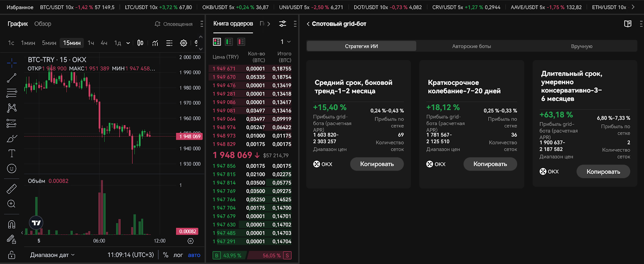The height and width of the screenshot is (264, 644).
Task: Open the chart templates list icon
Action: [x=169, y=43]
